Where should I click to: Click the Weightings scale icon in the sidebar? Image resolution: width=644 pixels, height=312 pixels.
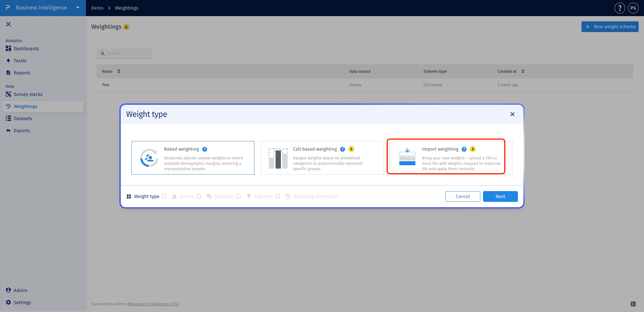click(x=8, y=106)
